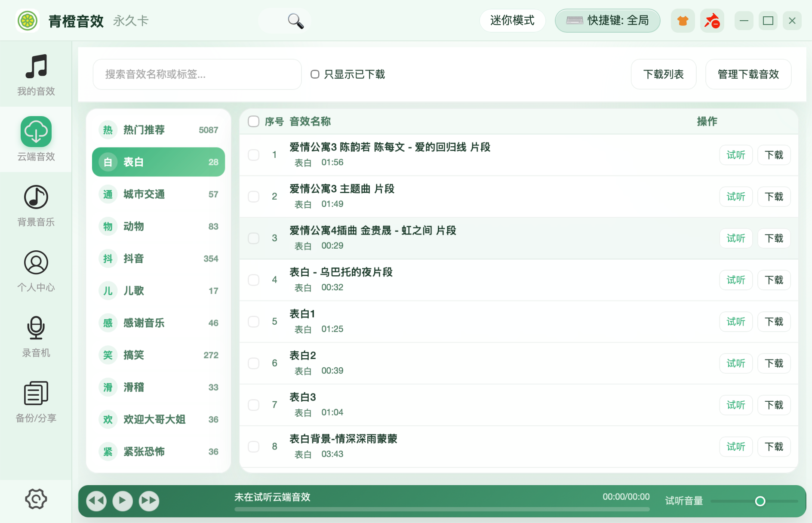
Task: Click the 抖 icon of 抖音 category
Action: (108, 258)
